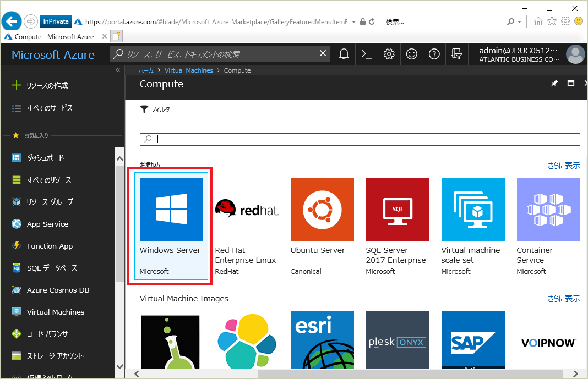Choose SQL Server 2017 Enterprise tile
Screen dimensions: 588x379
tap(398, 226)
